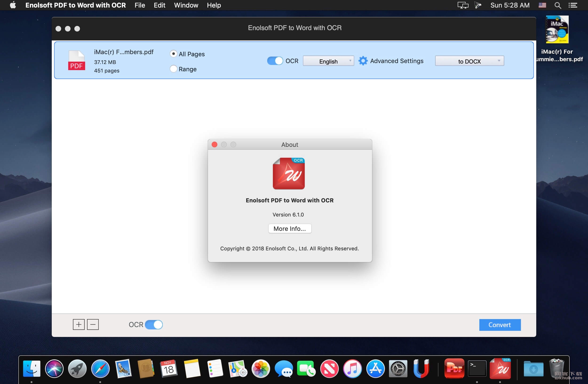Open FaceTime app in the dock
Viewport: 588px width, 384px height.
click(x=306, y=369)
